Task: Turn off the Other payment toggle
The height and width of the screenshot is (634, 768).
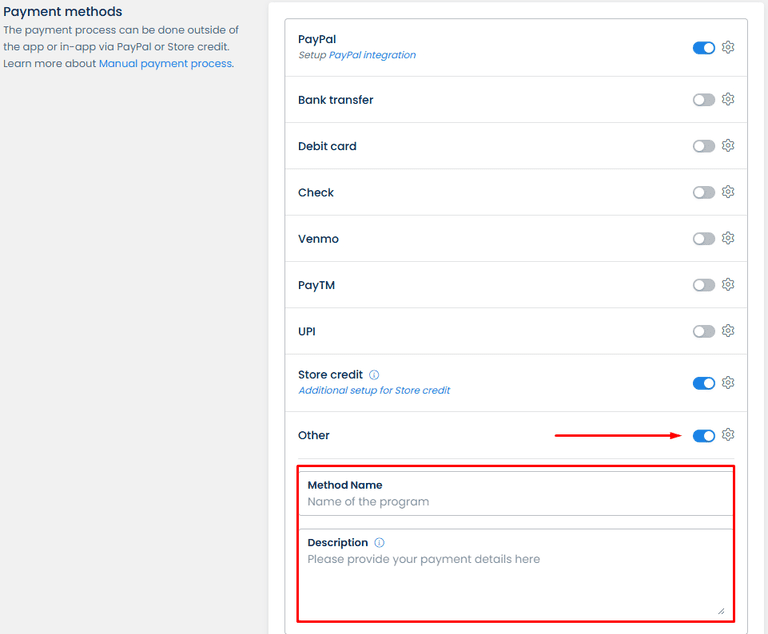Action: 704,435
